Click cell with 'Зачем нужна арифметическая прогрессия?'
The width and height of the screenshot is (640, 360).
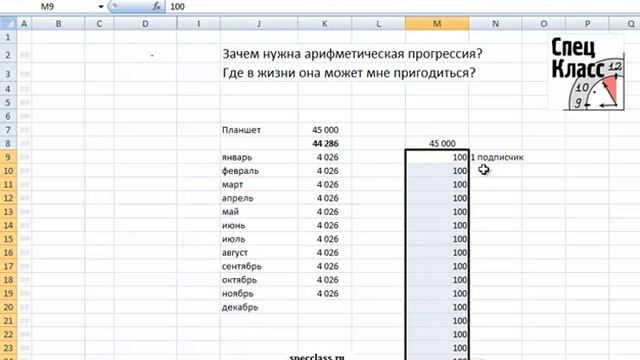pyautogui.click(x=352, y=53)
